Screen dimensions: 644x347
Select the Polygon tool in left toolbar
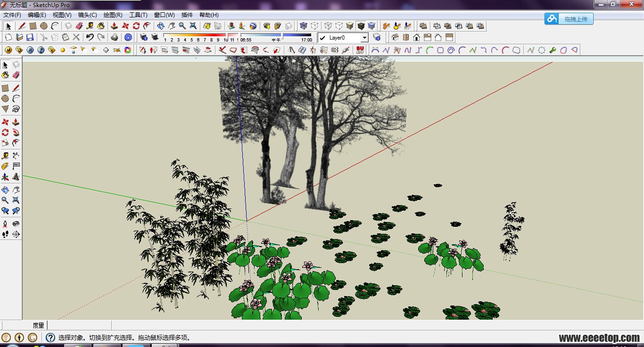(5, 109)
